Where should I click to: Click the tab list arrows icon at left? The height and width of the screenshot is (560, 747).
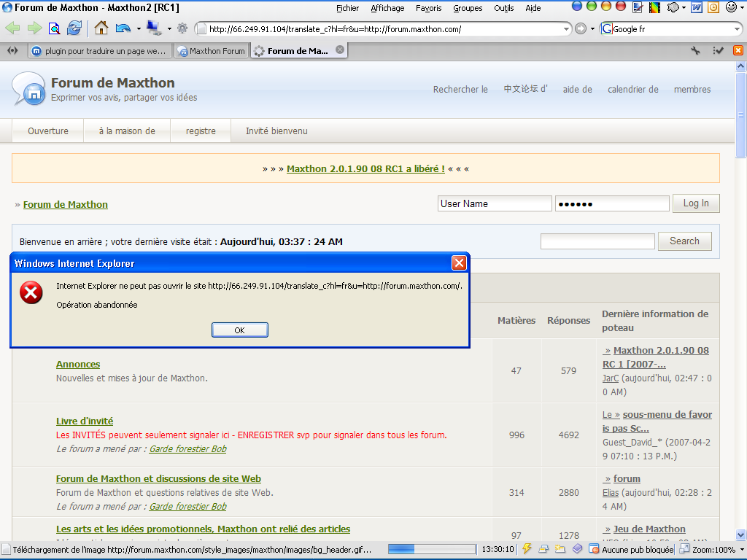(13, 50)
